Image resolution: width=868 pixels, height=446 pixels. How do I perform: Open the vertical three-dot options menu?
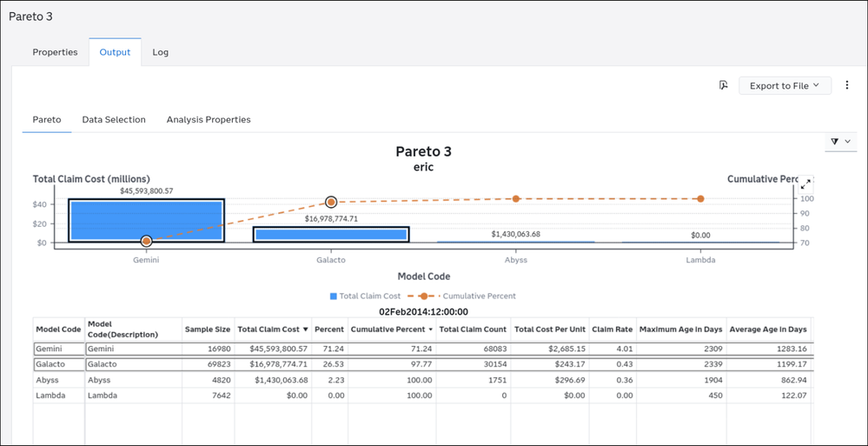(846, 85)
